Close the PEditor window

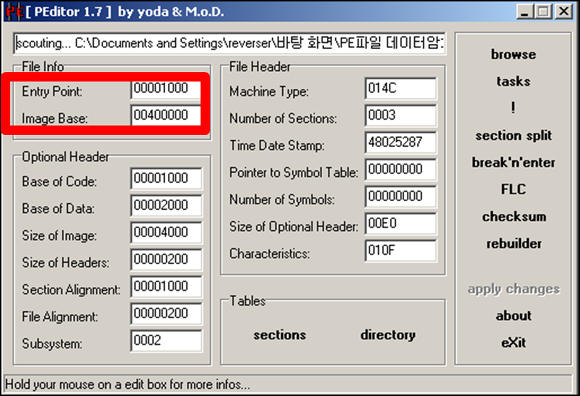564,12
